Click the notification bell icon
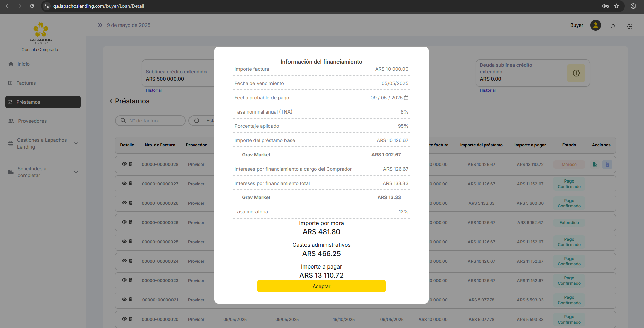The image size is (644, 328). click(x=613, y=27)
